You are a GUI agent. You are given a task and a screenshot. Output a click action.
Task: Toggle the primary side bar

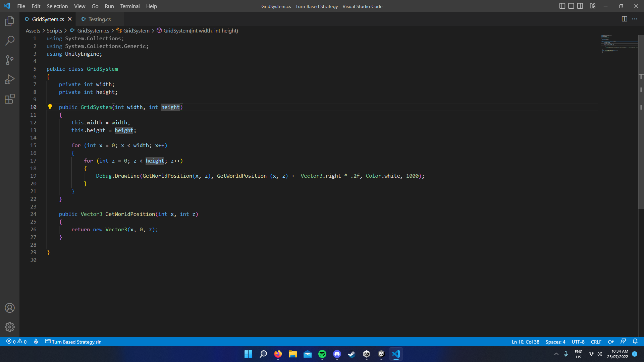coord(562,6)
